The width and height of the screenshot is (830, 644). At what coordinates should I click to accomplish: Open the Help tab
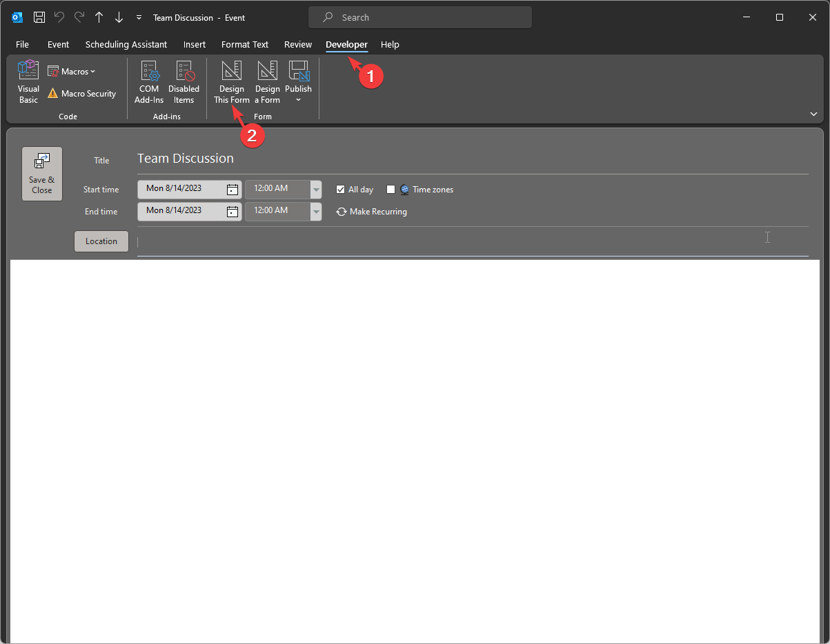tap(390, 44)
